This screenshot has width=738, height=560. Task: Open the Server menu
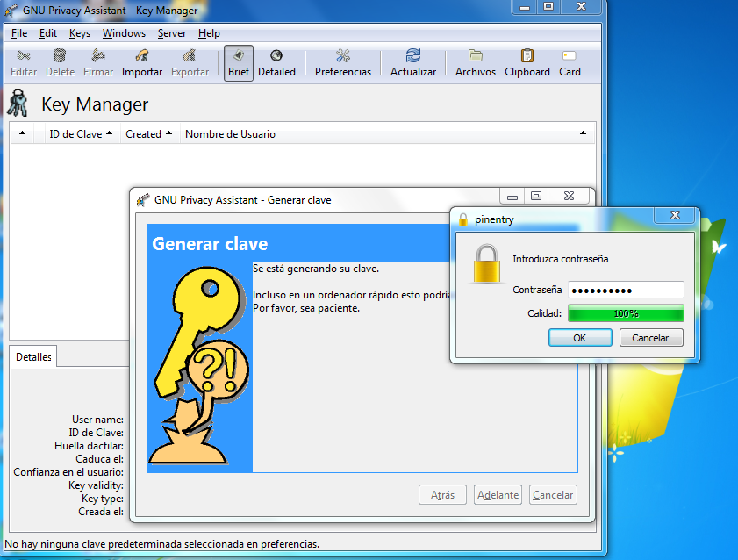tap(172, 33)
